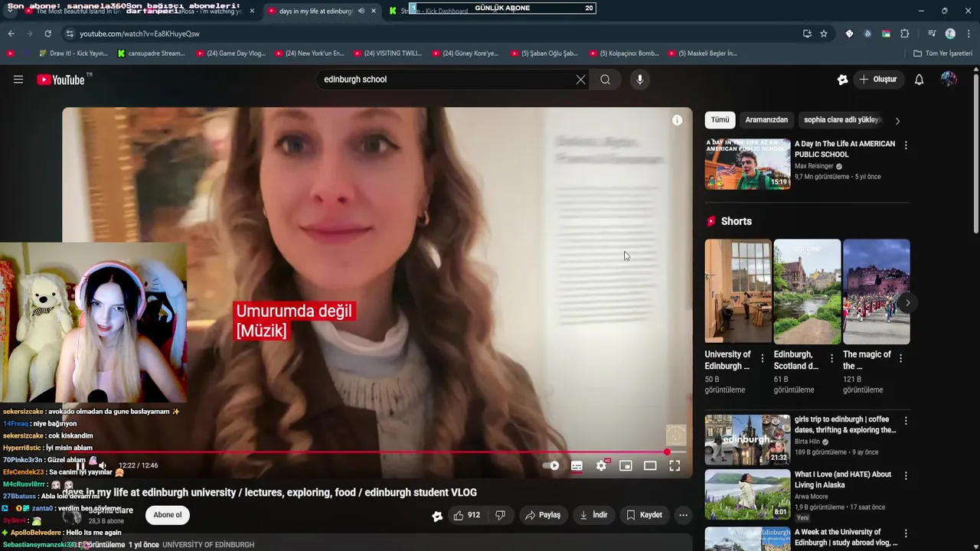Clear the search box with the X
980x551 pixels.
(x=580, y=80)
